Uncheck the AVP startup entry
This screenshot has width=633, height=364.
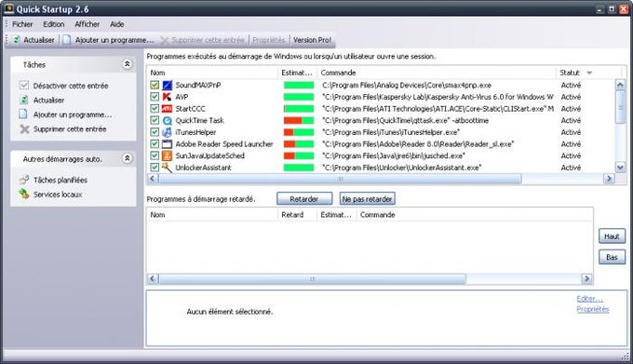coord(155,97)
